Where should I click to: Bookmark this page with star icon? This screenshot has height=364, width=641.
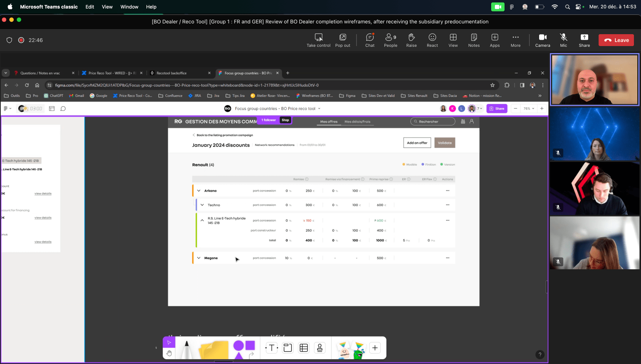(x=493, y=85)
